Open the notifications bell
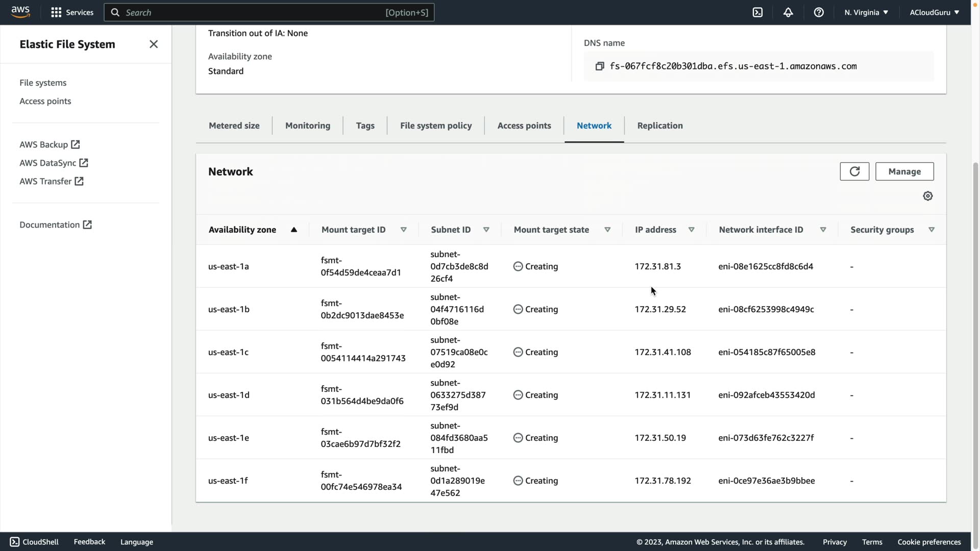This screenshot has height=551, width=980. (x=788, y=12)
